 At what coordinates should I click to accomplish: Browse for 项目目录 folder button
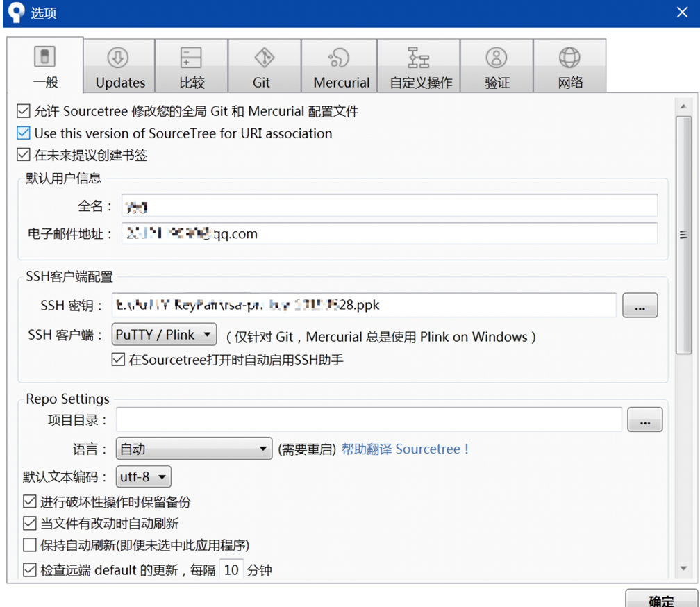644,419
